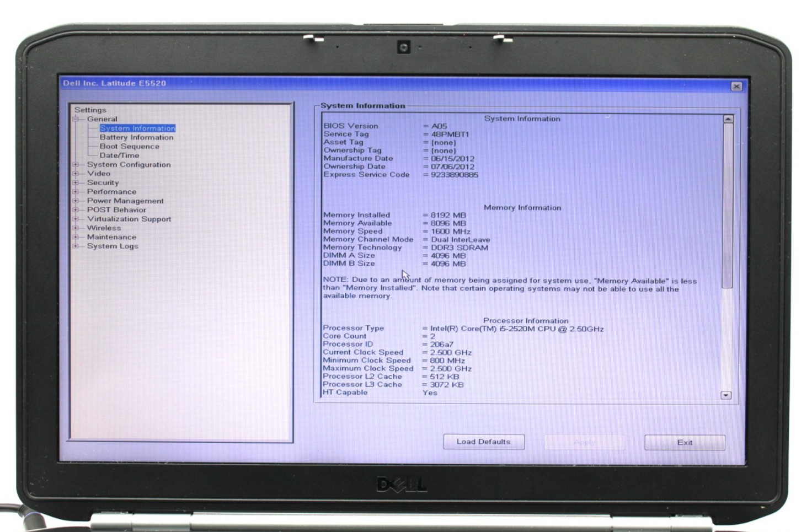The height and width of the screenshot is (532, 812).
Task: Click the Processor Information heading
Action: pyautogui.click(x=526, y=321)
